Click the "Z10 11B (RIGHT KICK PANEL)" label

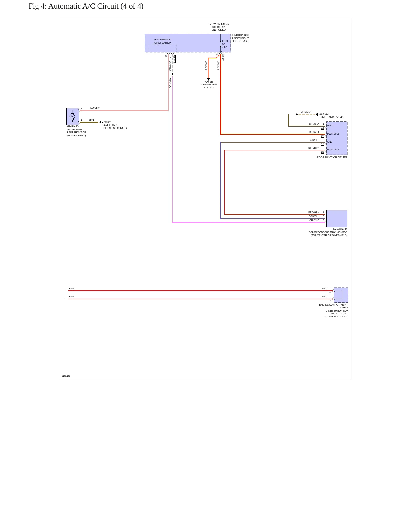coord(331,116)
